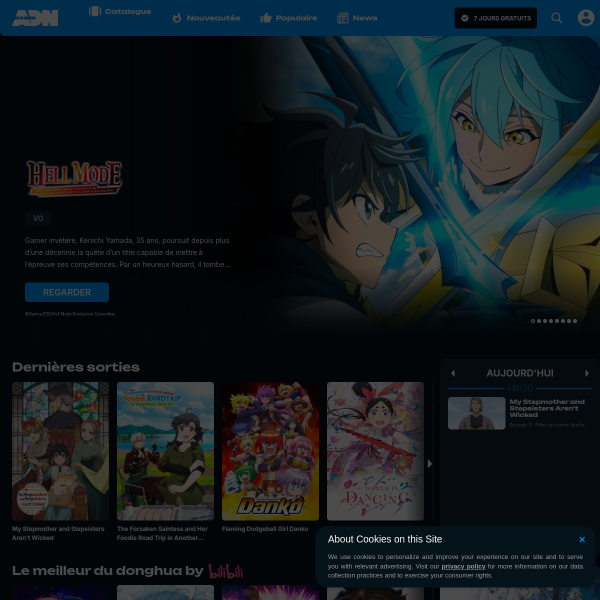This screenshot has height=600, width=600.
Task: Close the cookies notice
Action: pyautogui.click(x=582, y=540)
